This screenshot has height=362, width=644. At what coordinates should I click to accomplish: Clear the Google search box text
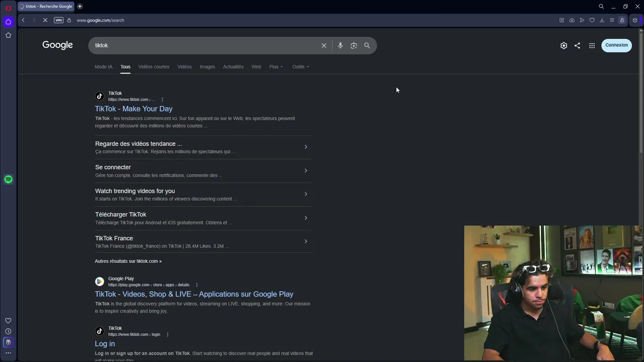[x=324, y=45]
